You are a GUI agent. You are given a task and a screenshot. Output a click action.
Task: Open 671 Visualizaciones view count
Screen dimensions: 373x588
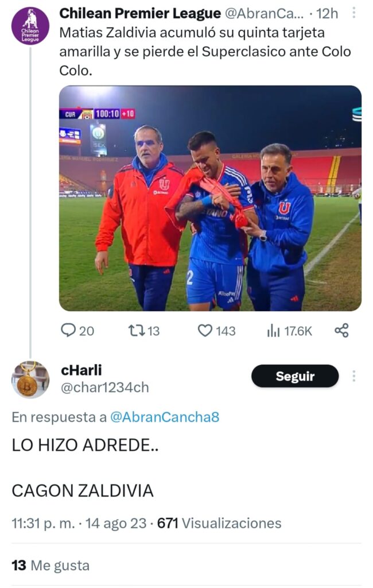219,523
